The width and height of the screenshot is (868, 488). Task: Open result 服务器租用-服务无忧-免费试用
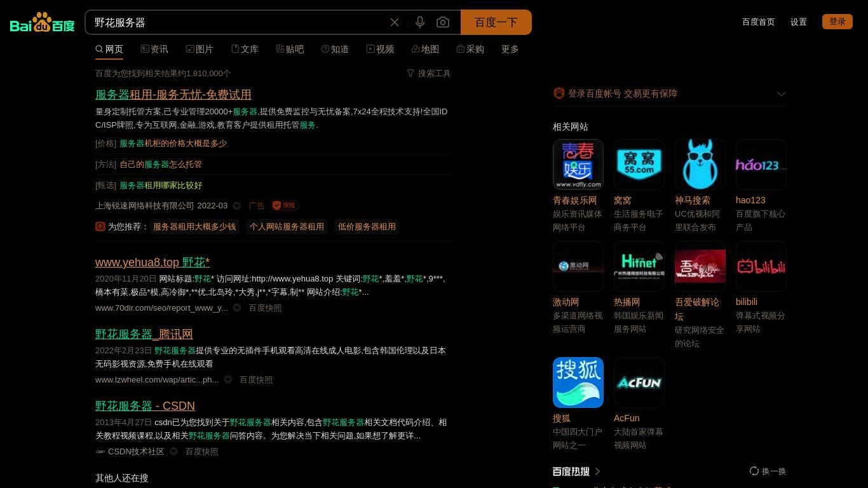point(173,95)
